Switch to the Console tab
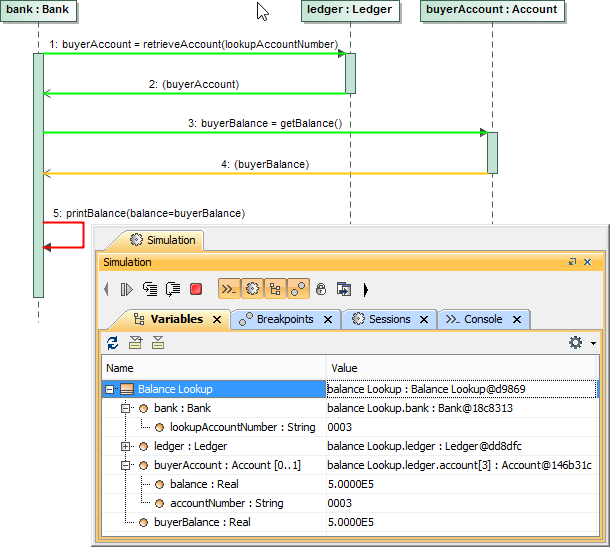The image size is (610, 547). 482,319
